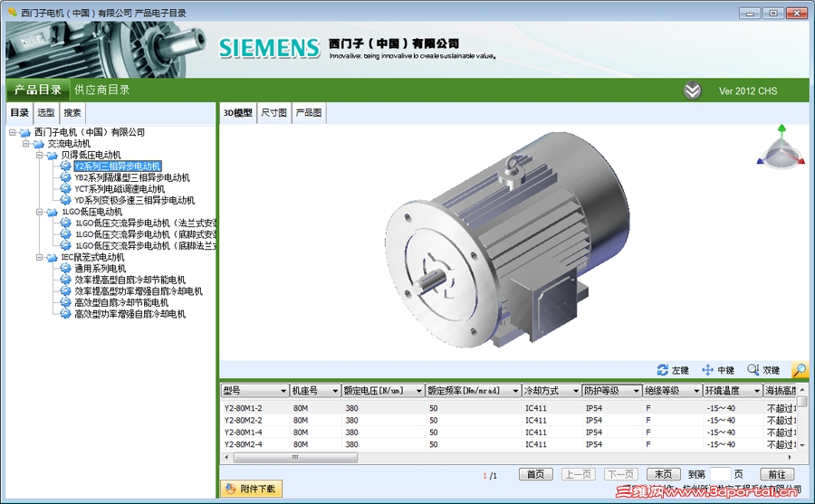Open the 选型 tab in left panel
This screenshot has height=504, width=815.
coord(46,113)
